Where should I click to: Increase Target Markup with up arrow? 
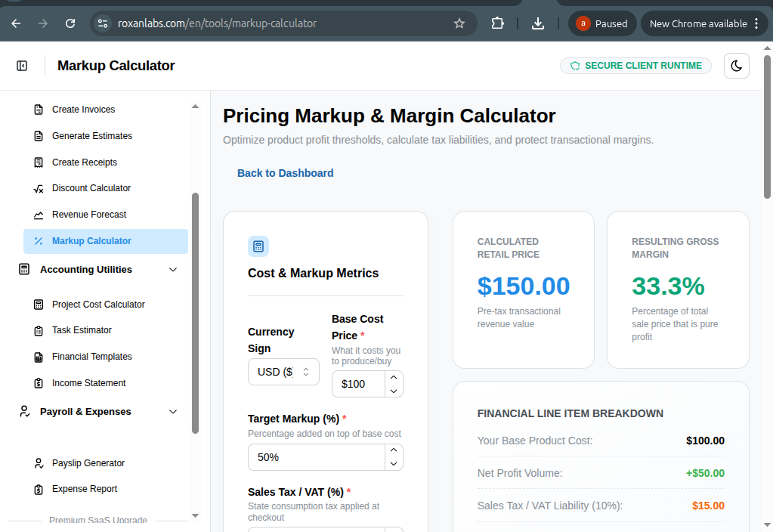point(394,450)
